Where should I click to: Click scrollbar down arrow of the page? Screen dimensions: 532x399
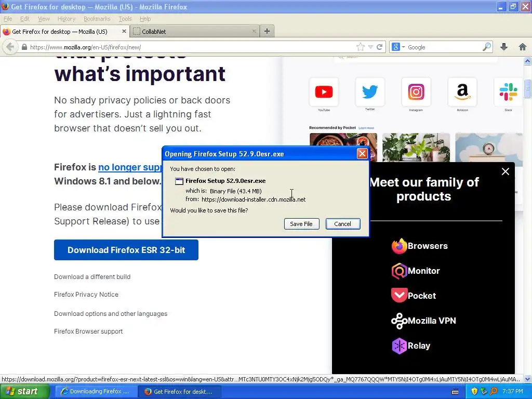point(528,379)
